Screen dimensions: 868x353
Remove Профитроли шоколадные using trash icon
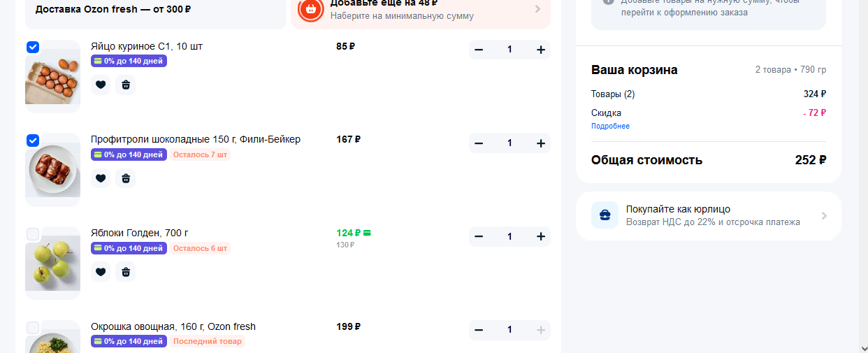[x=126, y=178]
